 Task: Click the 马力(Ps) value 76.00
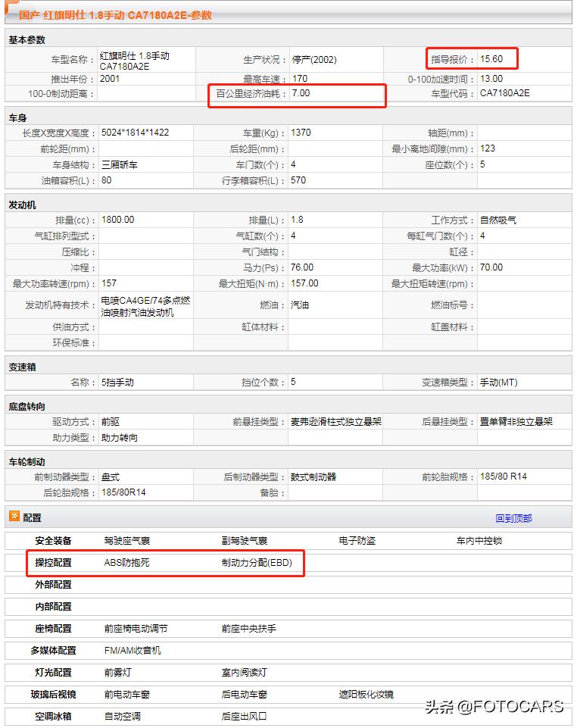coord(302,267)
